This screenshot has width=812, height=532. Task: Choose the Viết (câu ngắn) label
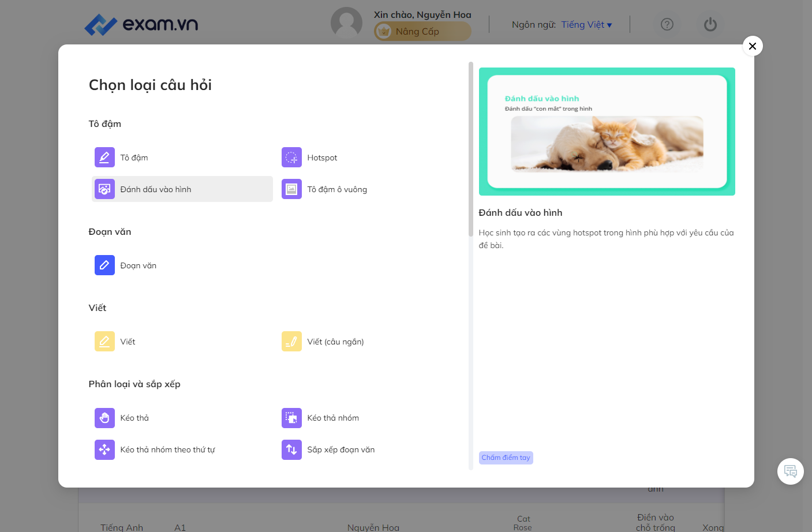coord(335,342)
